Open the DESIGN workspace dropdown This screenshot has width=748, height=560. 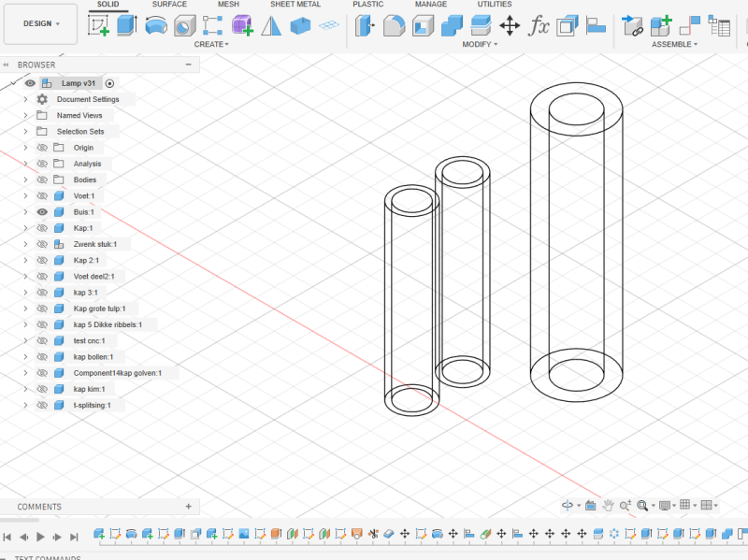[x=41, y=24]
